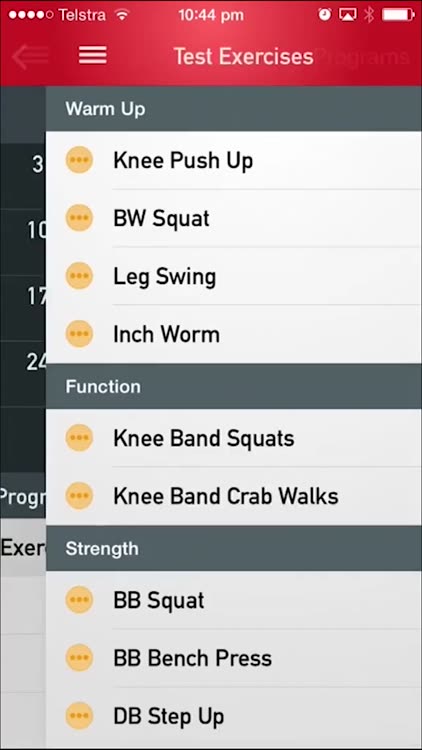Tap the yellow dots icon beside Knee Band Crab Walks
422x750 pixels.
(79, 496)
